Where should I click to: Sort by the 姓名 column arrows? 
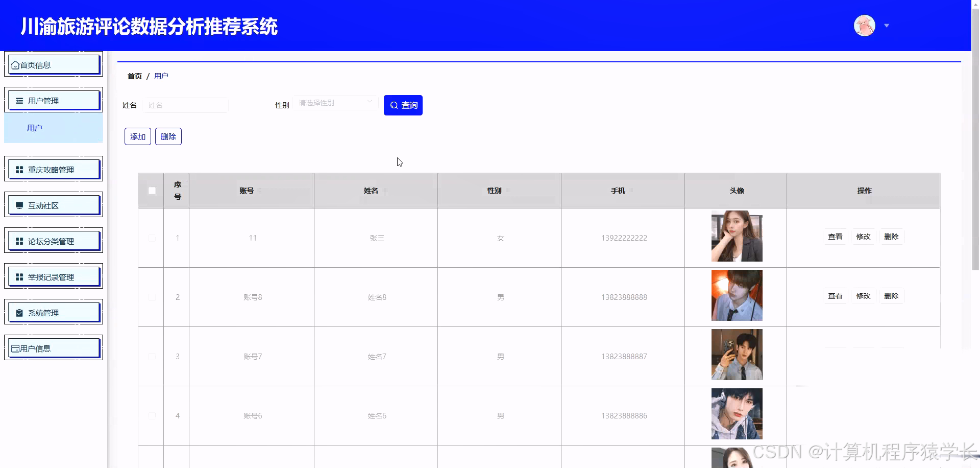(x=385, y=191)
